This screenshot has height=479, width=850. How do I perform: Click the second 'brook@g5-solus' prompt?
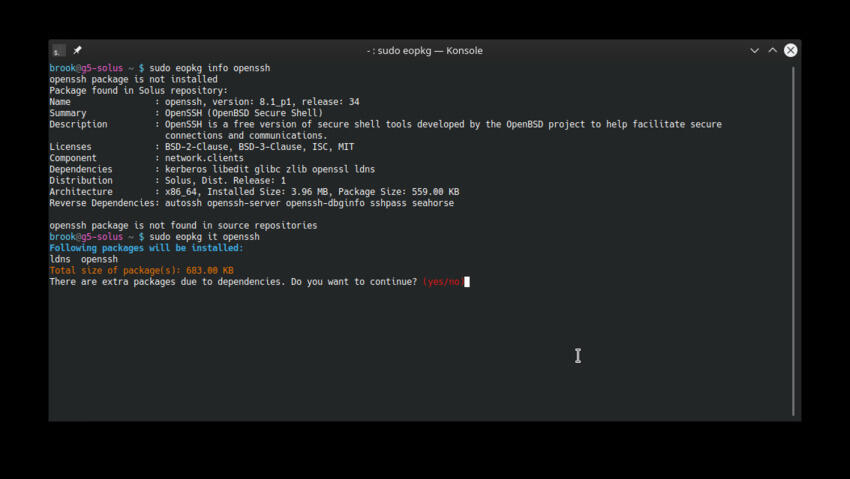[86, 237]
